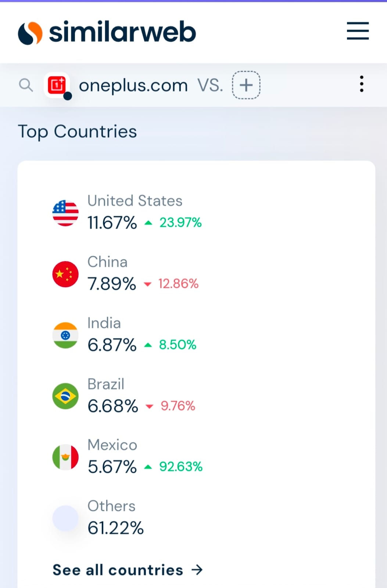Click the Brazil flag icon

click(65, 396)
